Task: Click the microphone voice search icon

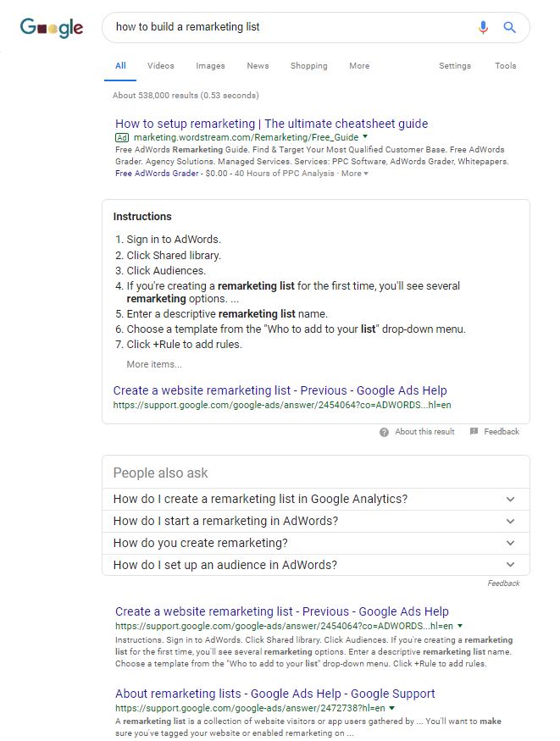Action: (483, 27)
